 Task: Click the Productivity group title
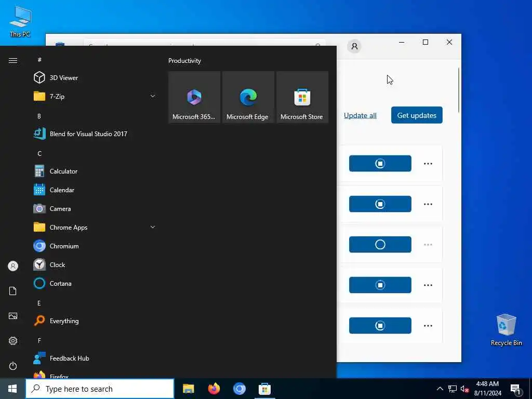click(x=184, y=61)
